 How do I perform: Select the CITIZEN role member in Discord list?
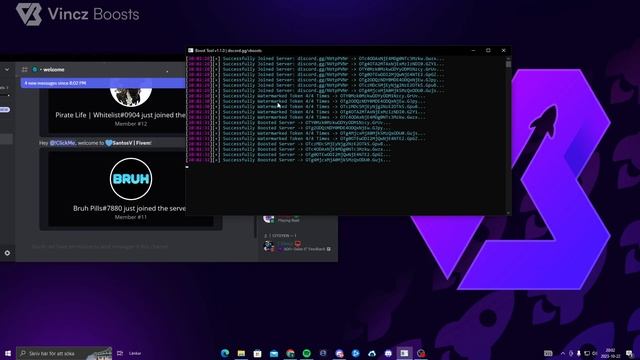click(x=298, y=246)
